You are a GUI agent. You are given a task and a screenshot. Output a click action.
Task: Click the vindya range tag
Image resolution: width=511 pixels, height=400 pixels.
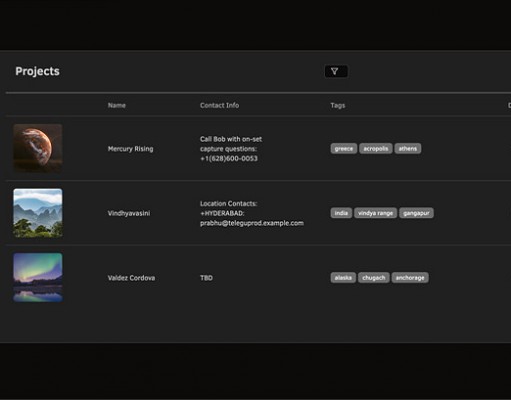(x=375, y=213)
